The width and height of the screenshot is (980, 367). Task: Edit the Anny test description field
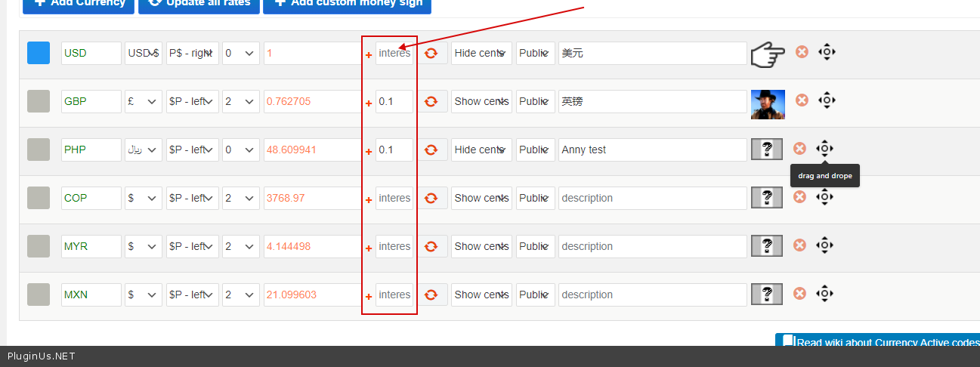coord(653,150)
